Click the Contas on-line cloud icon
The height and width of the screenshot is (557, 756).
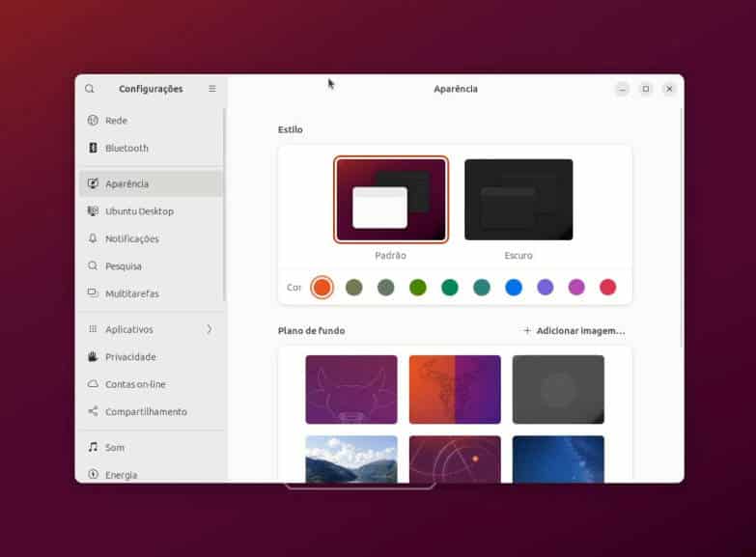(x=93, y=384)
